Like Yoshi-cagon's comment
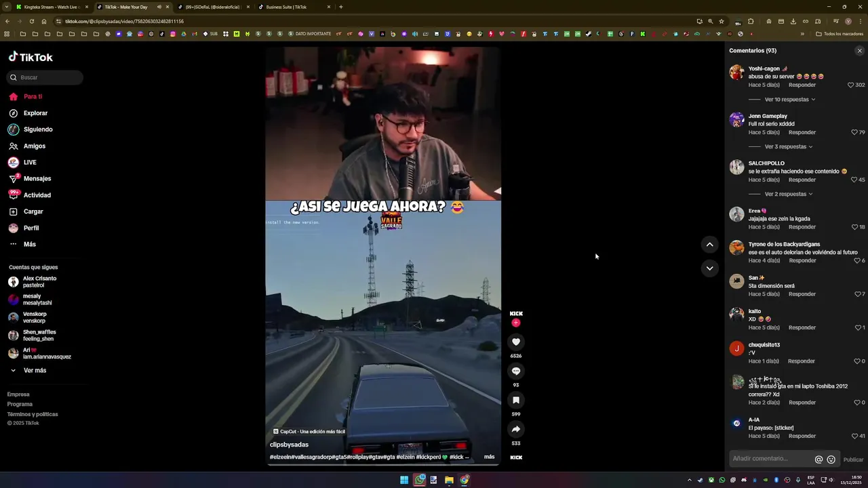868x488 pixels. pyautogui.click(x=851, y=85)
